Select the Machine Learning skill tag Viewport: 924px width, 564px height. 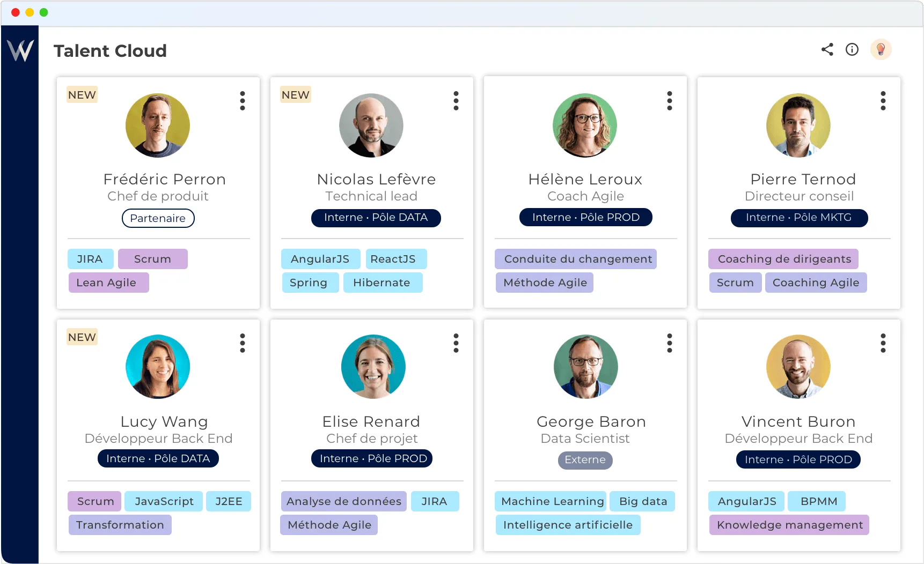[551, 501]
